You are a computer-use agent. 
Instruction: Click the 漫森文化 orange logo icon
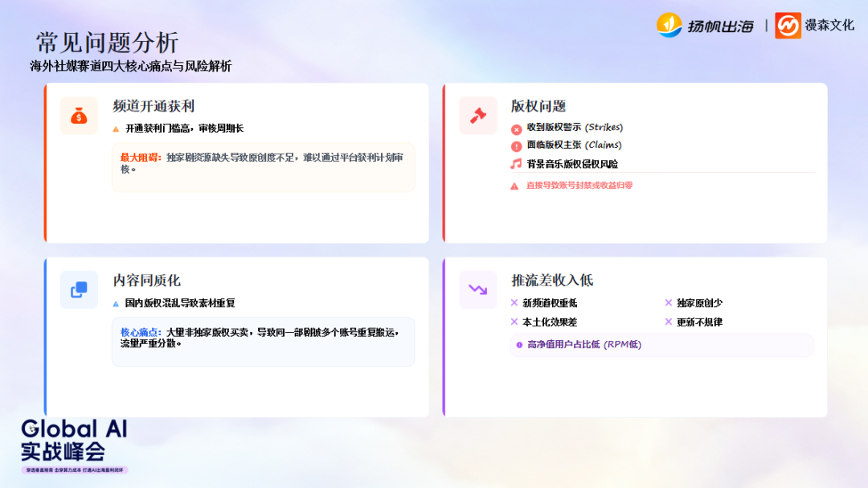click(x=788, y=26)
